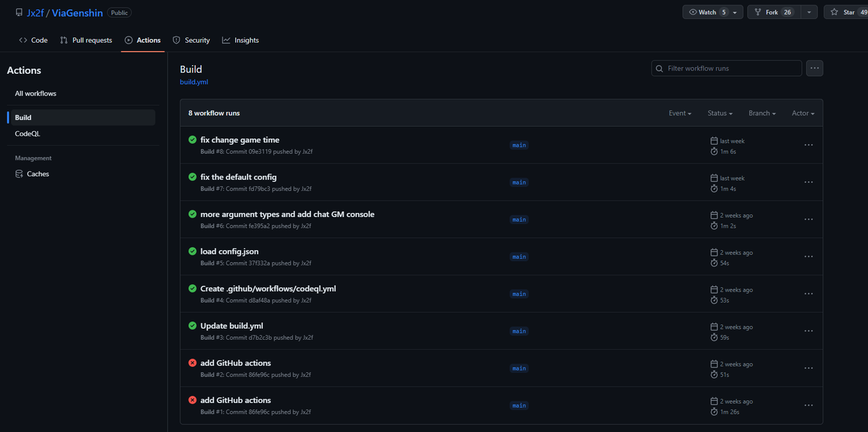Click the main branch label on Build #3 row

tap(519, 331)
